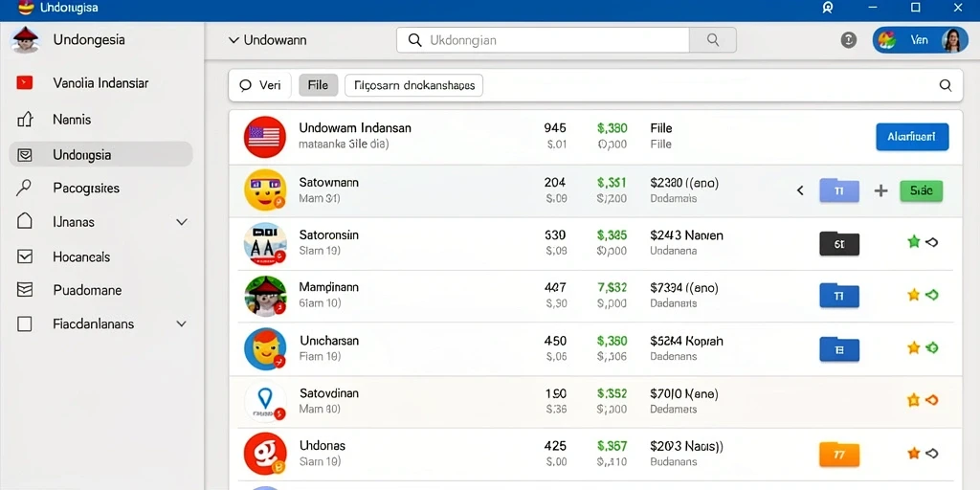The image size is (980, 490).
Task: Check the Fiacdanlanans checkbox icon in sidebar
Action: pyautogui.click(x=24, y=323)
